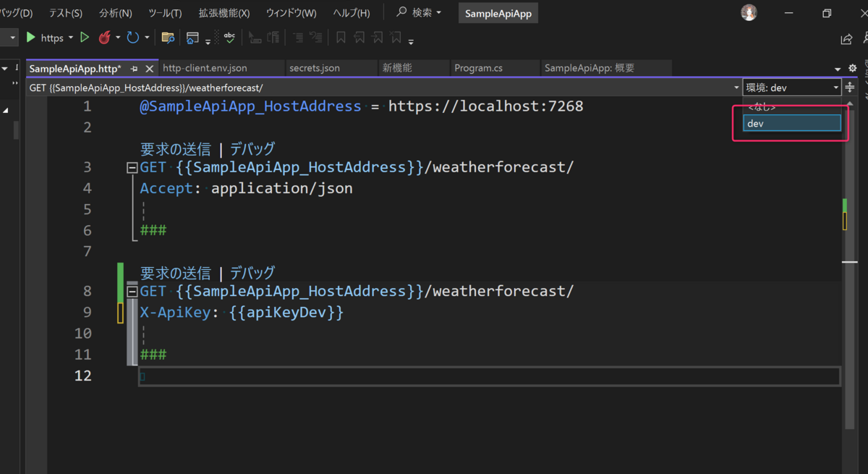Toggle bookmark with the bookmark icon
This screenshot has width=868, height=474.
[341, 38]
